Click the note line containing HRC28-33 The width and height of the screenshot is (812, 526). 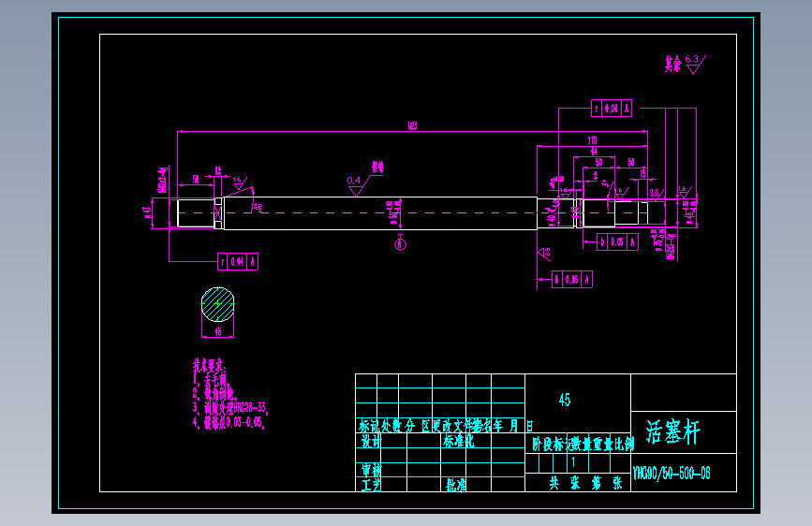click(x=230, y=407)
